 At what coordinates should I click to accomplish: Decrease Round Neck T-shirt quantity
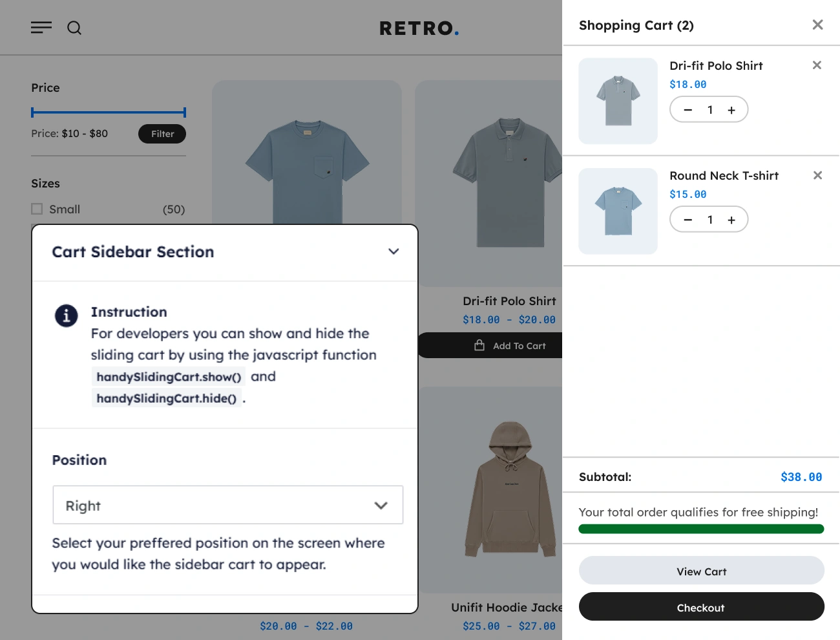click(x=688, y=220)
